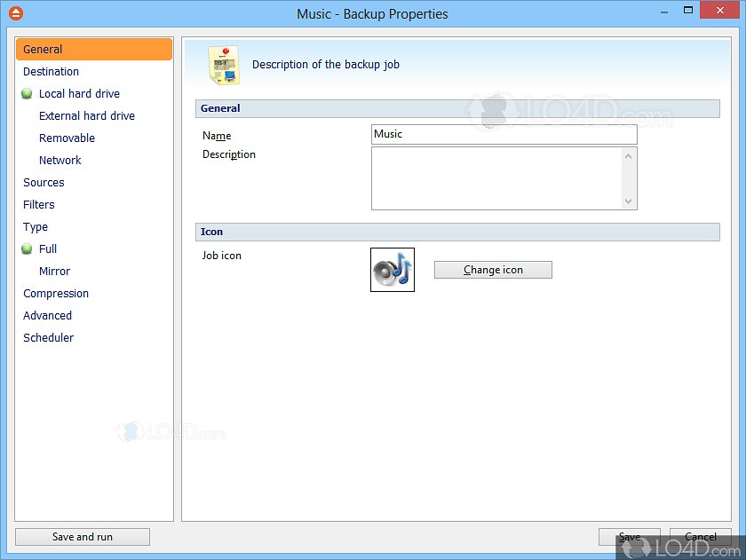Open the Filters section
Viewport: 746px width, 560px height.
(38, 205)
